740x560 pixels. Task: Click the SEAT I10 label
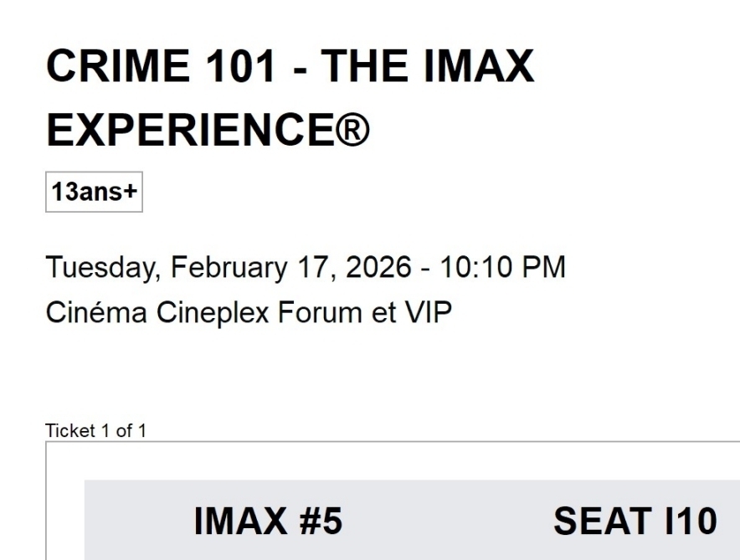[635, 521]
